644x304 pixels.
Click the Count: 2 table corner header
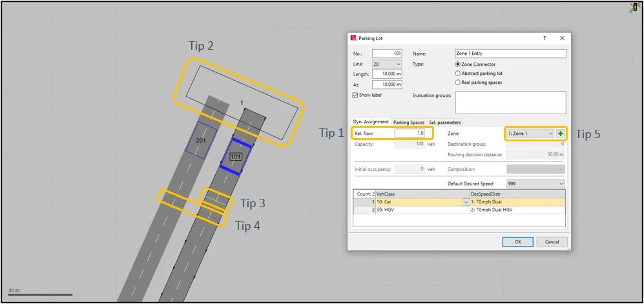pos(364,194)
